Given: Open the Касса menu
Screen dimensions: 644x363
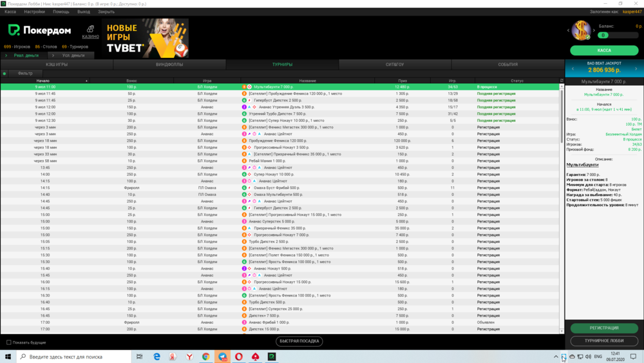Looking at the screenshot, I should 10,12.
